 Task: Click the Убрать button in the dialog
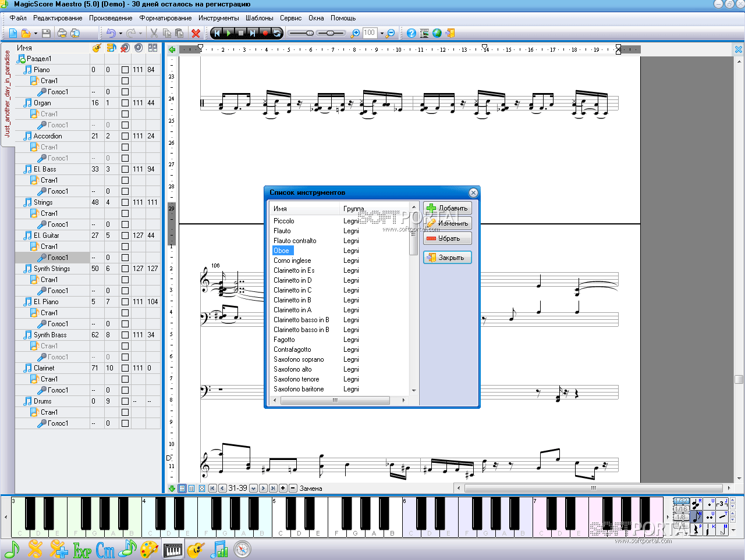pyautogui.click(x=447, y=238)
